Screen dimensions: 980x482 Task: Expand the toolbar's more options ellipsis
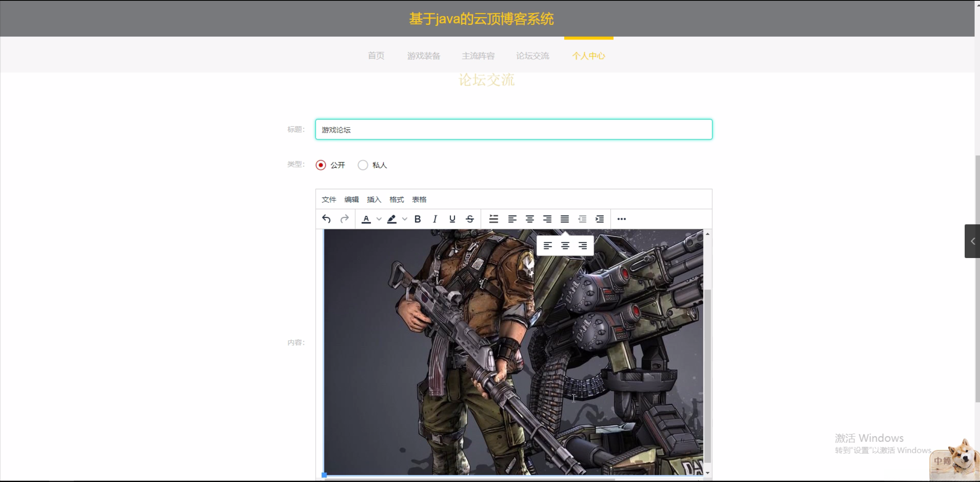click(621, 219)
